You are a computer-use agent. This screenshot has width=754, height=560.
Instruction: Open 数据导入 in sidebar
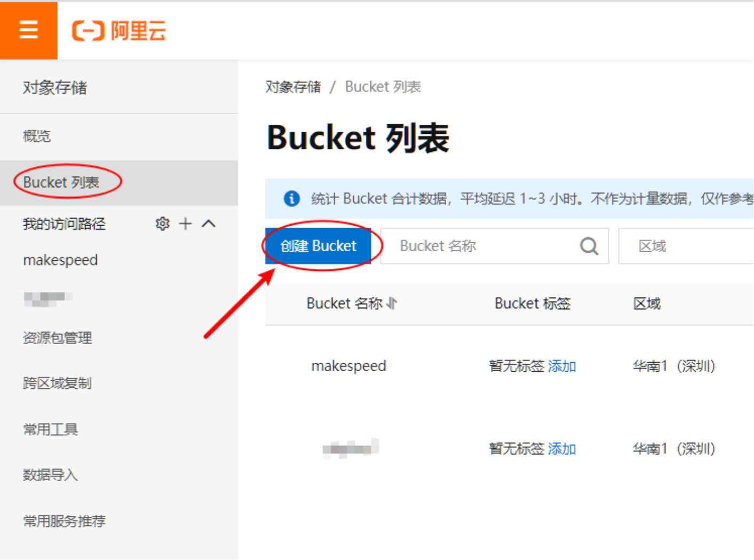click(51, 475)
